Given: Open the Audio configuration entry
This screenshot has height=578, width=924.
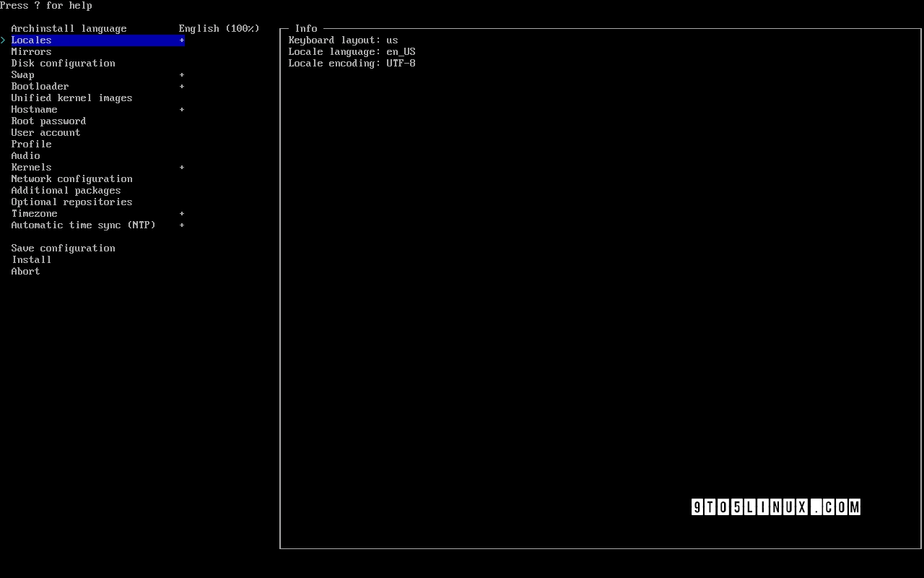Looking at the screenshot, I should (x=25, y=155).
